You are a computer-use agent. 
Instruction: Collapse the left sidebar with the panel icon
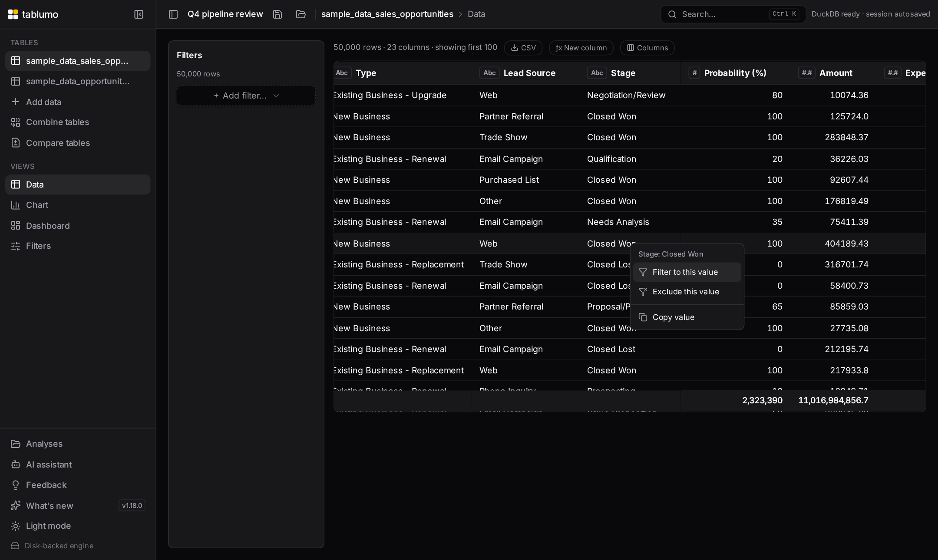[x=139, y=14]
